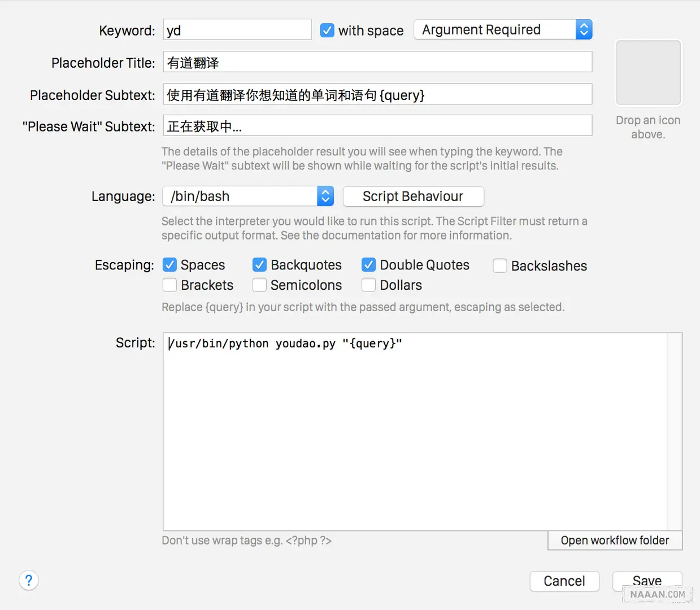Click the "Drop an icon above." text

(648, 127)
